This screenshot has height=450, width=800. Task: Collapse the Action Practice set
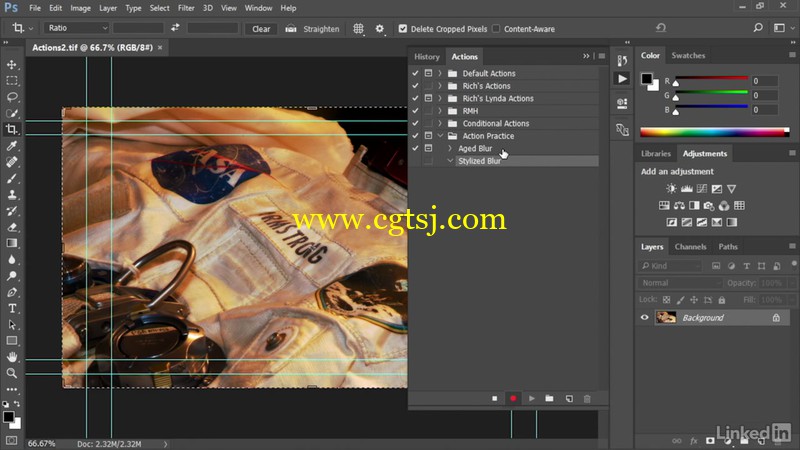[x=440, y=136]
